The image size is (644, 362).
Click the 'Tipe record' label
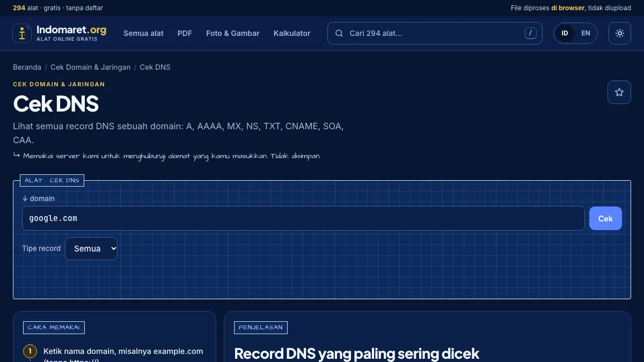(x=41, y=248)
